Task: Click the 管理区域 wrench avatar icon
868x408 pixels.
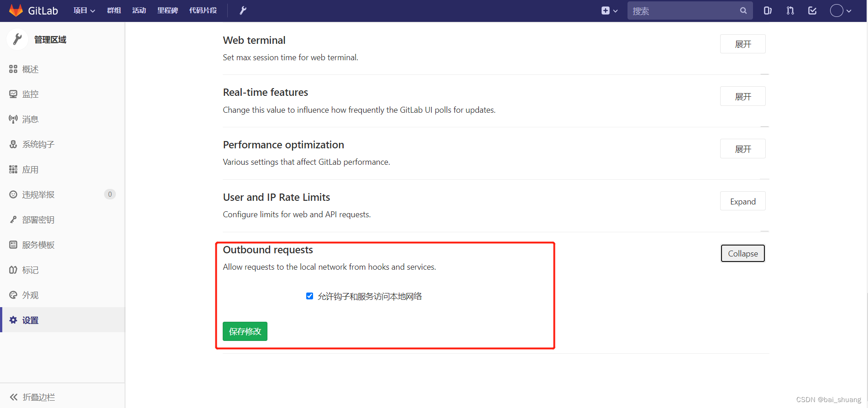Action: coord(17,39)
